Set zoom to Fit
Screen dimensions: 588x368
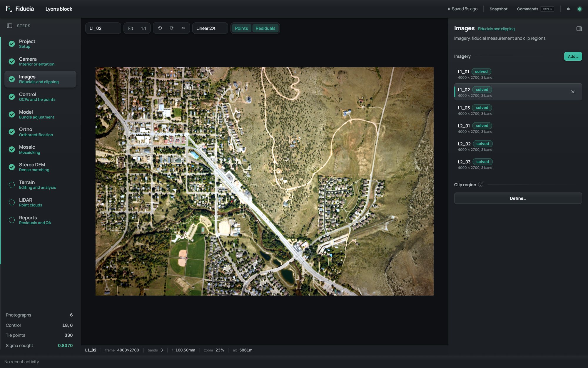pos(131,28)
